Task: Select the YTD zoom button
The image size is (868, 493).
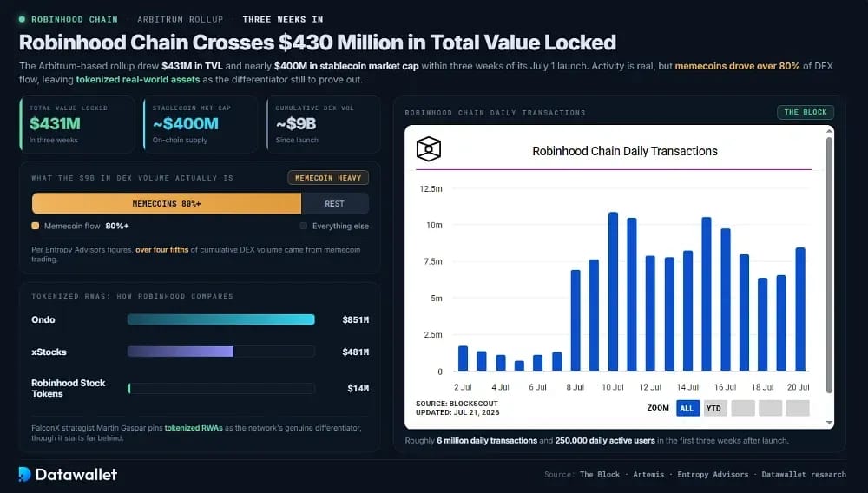Action: (x=714, y=408)
